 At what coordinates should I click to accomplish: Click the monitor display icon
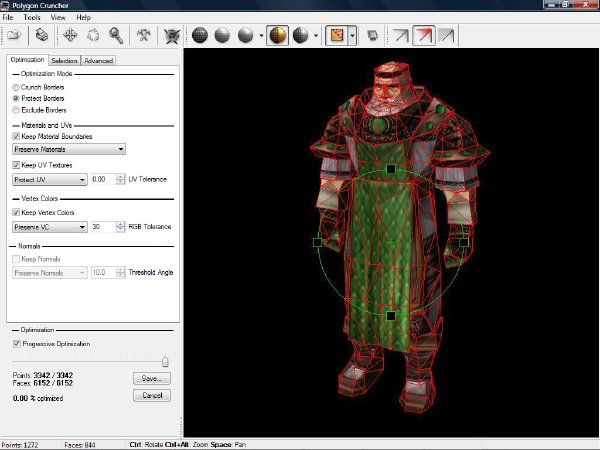click(x=372, y=36)
